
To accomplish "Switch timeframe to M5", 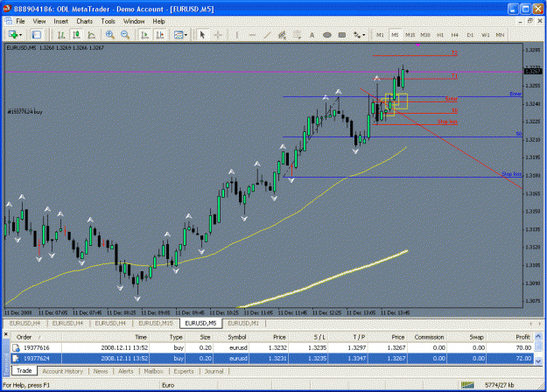I will point(395,34).
